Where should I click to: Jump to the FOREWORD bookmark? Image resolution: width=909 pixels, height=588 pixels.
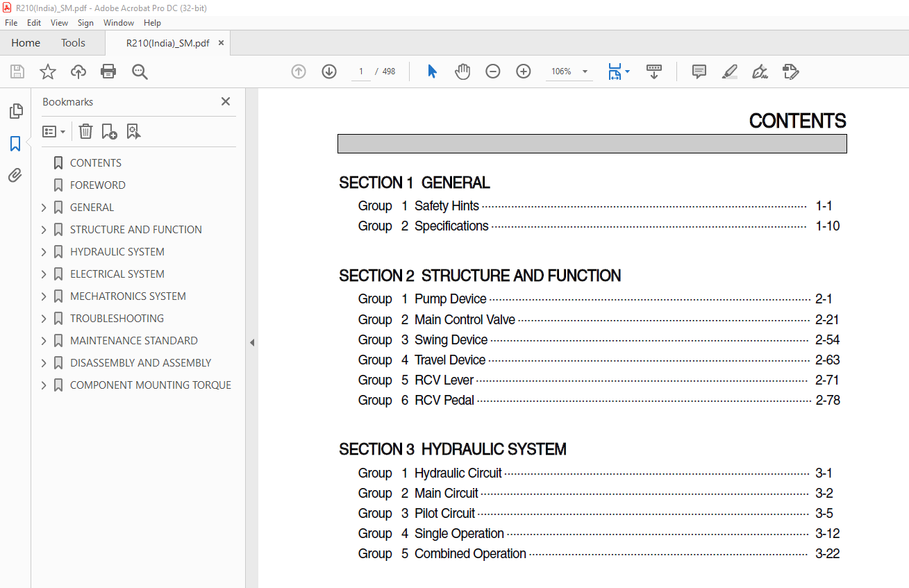(98, 185)
